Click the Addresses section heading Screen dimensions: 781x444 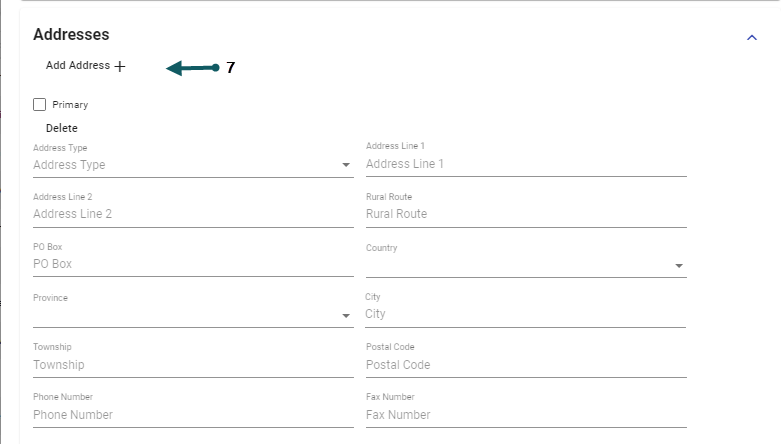click(71, 35)
